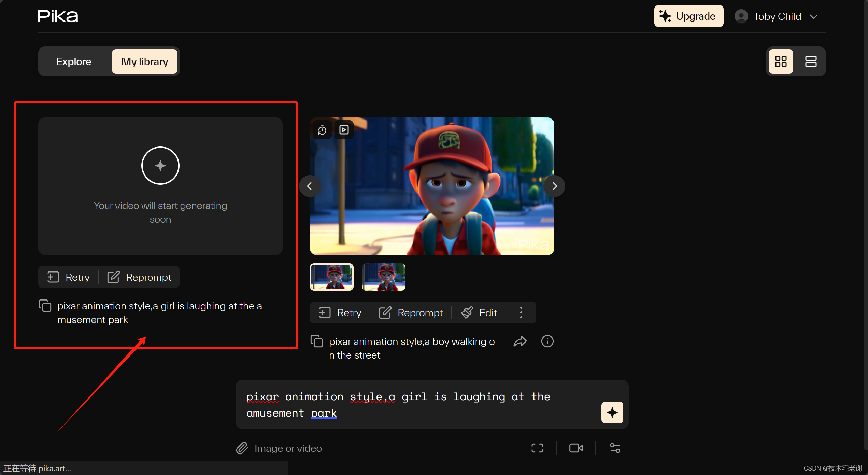This screenshot has height=475, width=868.
Task: Click the play icon on the boy video
Action: click(344, 130)
